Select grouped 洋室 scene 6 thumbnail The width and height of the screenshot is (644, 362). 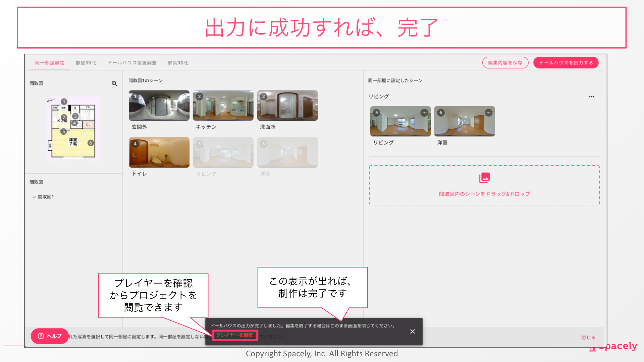click(465, 121)
